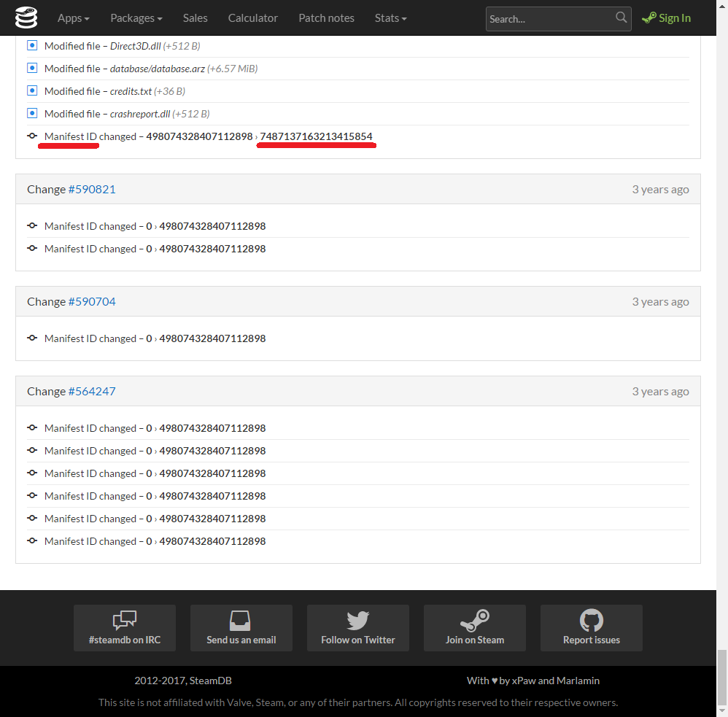The width and height of the screenshot is (728, 717).
Task: Toggle the checkbox beside Direct3D.dll
Action: point(32,45)
